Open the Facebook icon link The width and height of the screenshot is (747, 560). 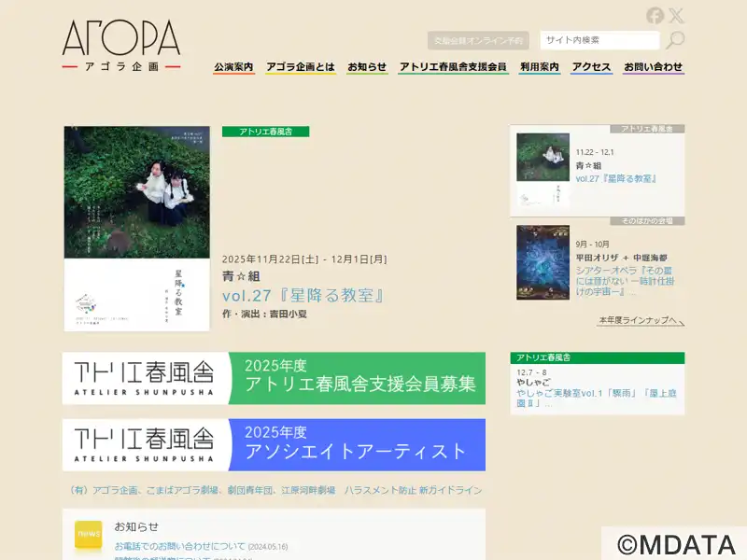(655, 15)
